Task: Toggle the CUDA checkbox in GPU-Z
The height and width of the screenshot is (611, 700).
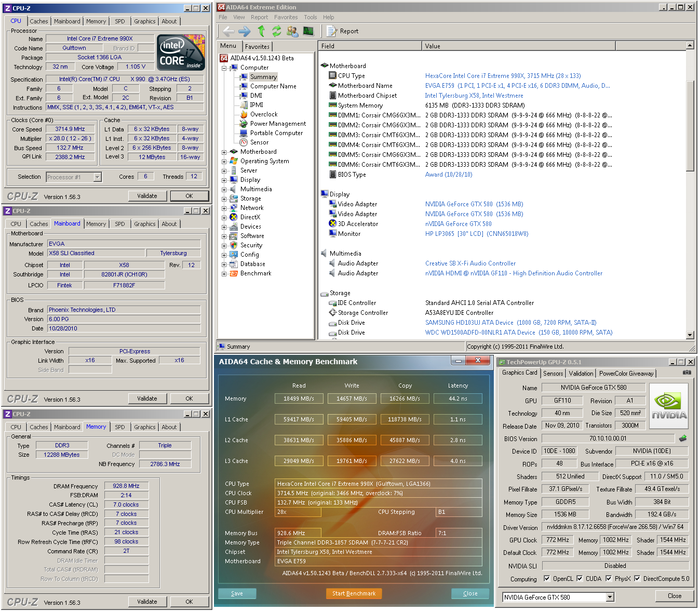Action: [x=580, y=579]
